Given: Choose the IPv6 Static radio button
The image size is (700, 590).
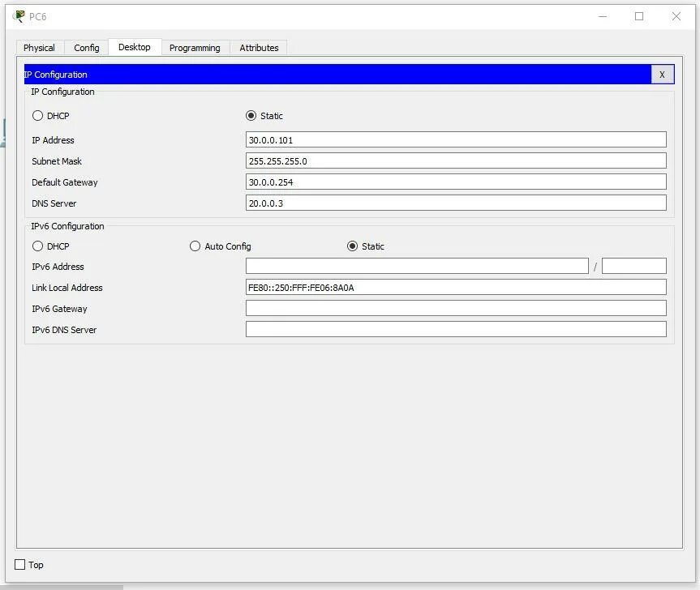Looking at the screenshot, I should click(352, 246).
